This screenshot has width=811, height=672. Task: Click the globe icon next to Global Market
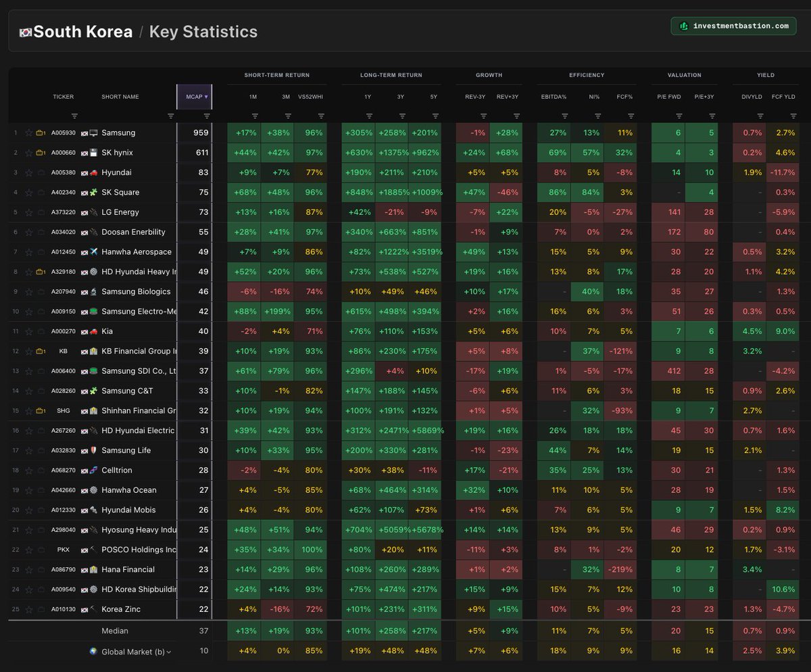[x=93, y=652]
